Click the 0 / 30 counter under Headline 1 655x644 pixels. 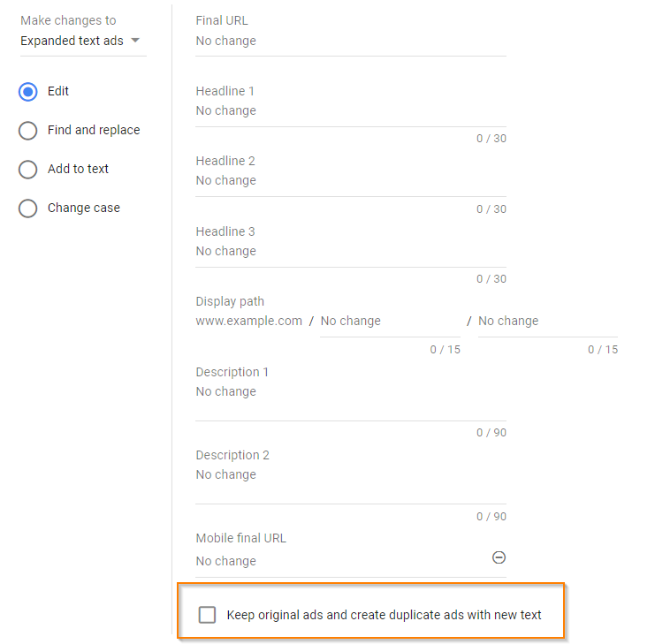[491, 139]
